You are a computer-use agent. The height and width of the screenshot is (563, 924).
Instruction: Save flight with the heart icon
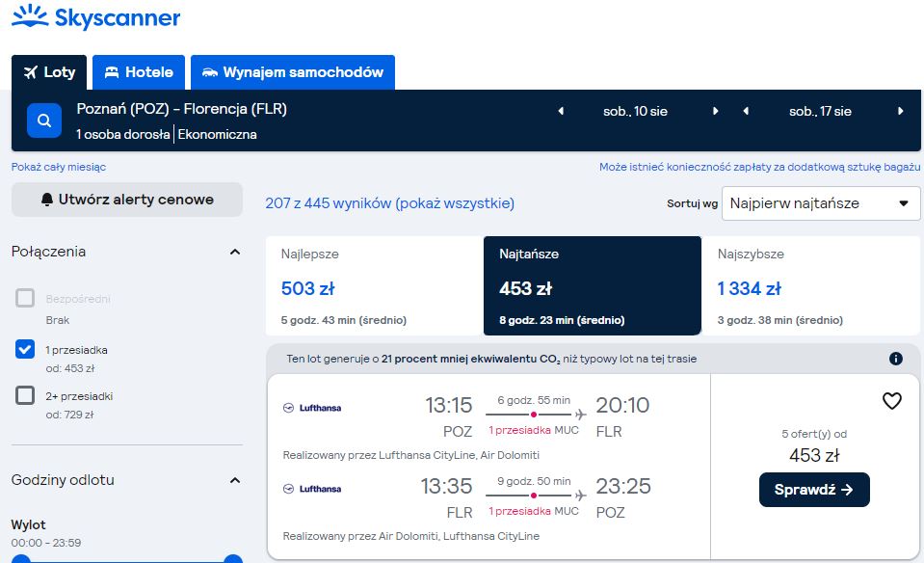coord(891,401)
